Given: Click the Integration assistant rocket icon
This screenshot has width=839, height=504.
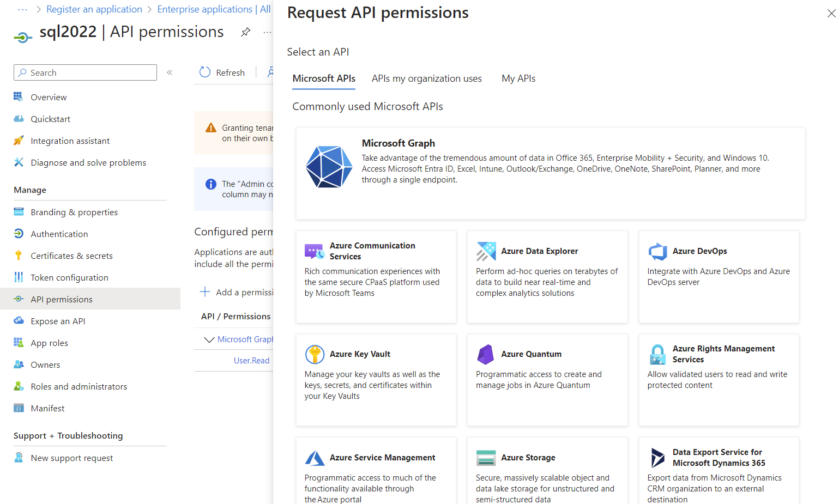Looking at the screenshot, I should [19, 140].
